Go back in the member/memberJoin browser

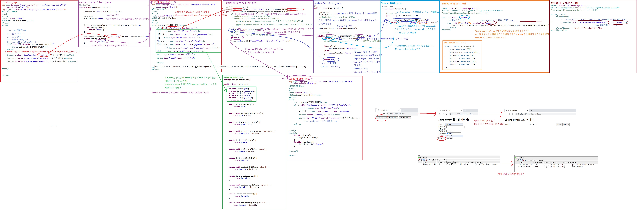point(506,114)
